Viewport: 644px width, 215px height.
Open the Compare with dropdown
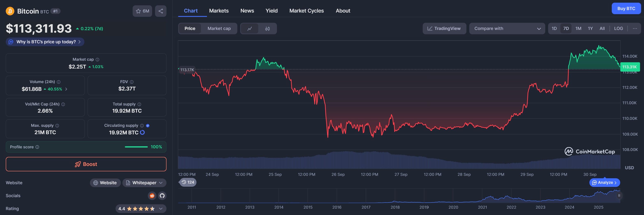pos(507,29)
